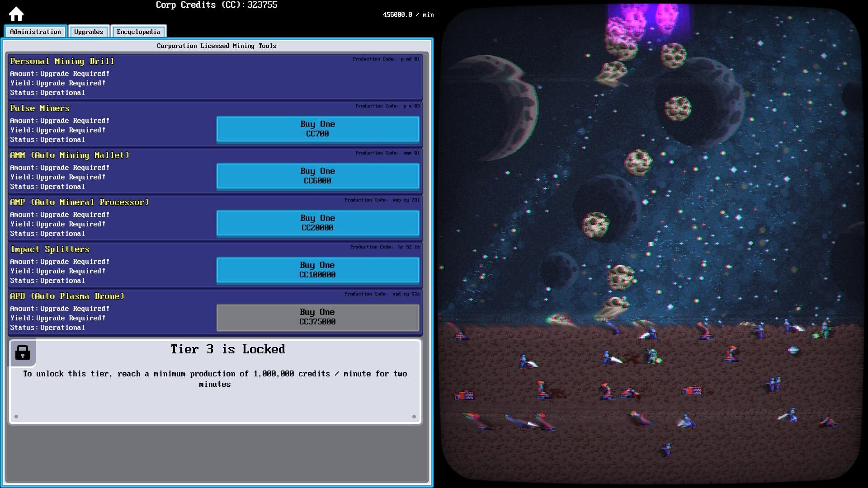Click Production Code apd-cy-62a label
Viewport: 868px width, 488px height.
(x=382, y=294)
